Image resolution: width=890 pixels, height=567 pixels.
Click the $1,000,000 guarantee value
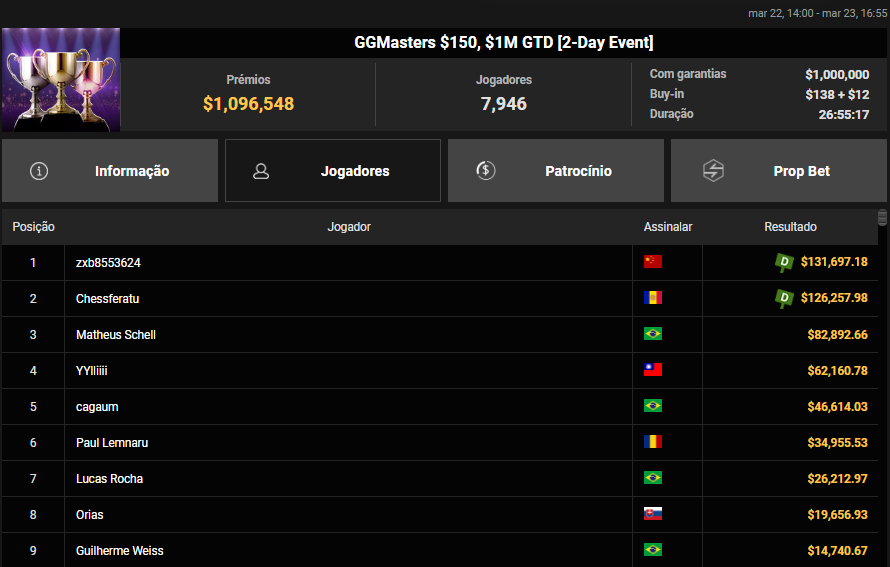837,75
